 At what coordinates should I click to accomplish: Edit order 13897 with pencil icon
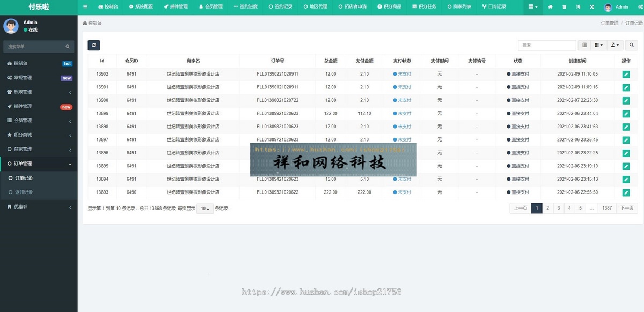click(626, 140)
